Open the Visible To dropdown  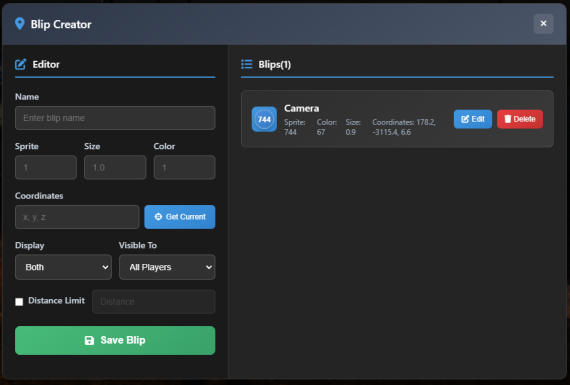(x=167, y=267)
